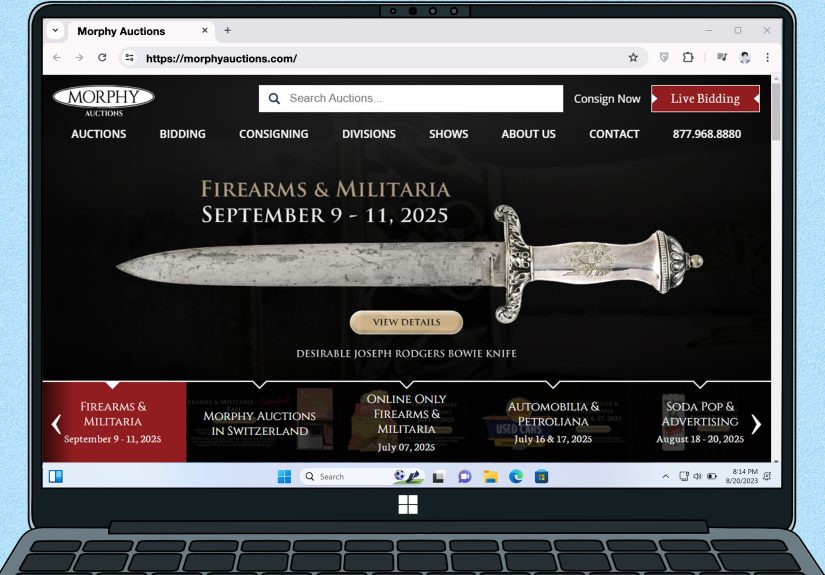Image resolution: width=825 pixels, height=575 pixels.
Task: Open the Extensions puzzle icon
Action: (x=688, y=57)
